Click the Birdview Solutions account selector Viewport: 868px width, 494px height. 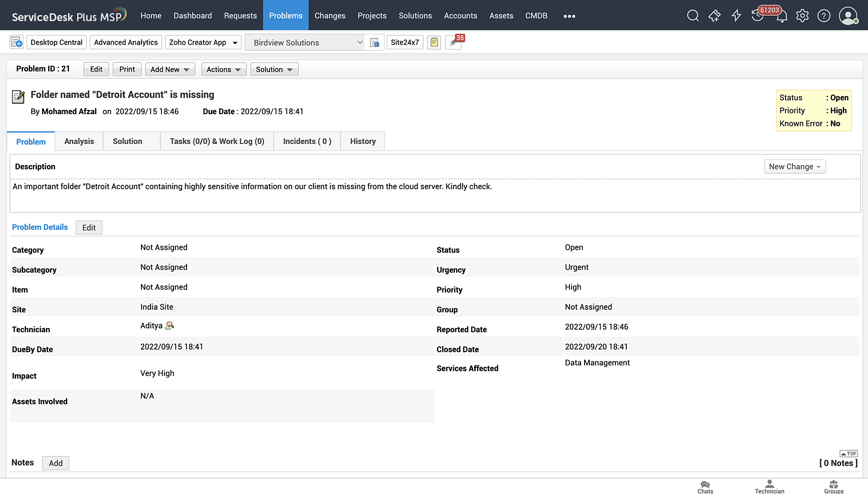pyautogui.click(x=305, y=43)
